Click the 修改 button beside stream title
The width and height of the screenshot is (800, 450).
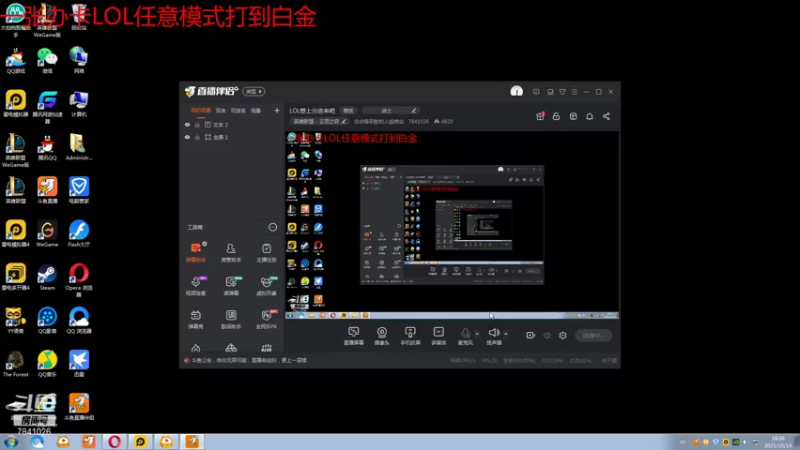point(348,110)
